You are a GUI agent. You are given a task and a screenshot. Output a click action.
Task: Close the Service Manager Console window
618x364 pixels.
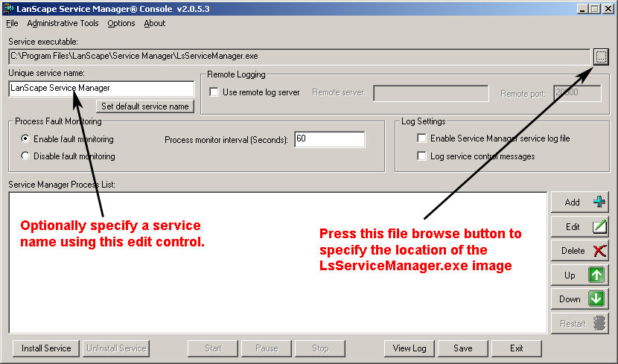(608, 8)
